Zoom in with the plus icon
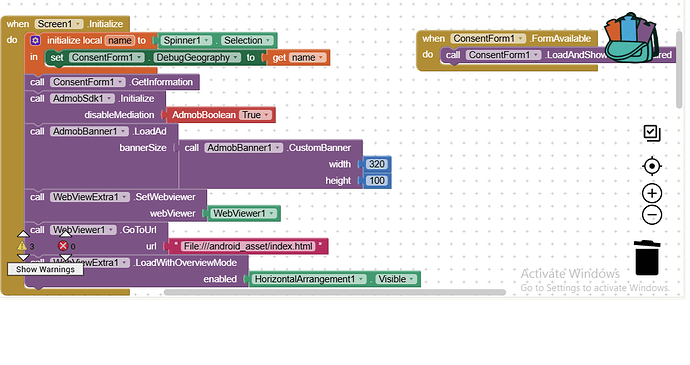The height and width of the screenshot is (365, 690). [x=652, y=193]
